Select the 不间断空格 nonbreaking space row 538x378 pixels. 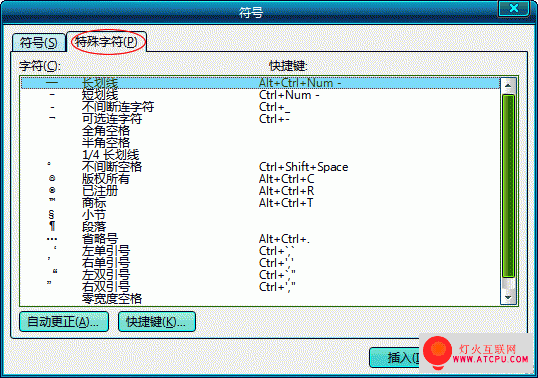coord(260,167)
